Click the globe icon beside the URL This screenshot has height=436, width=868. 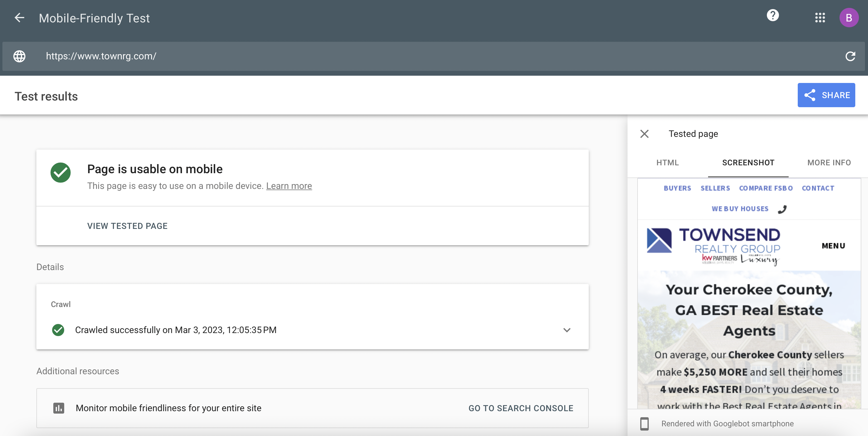coord(19,56)
